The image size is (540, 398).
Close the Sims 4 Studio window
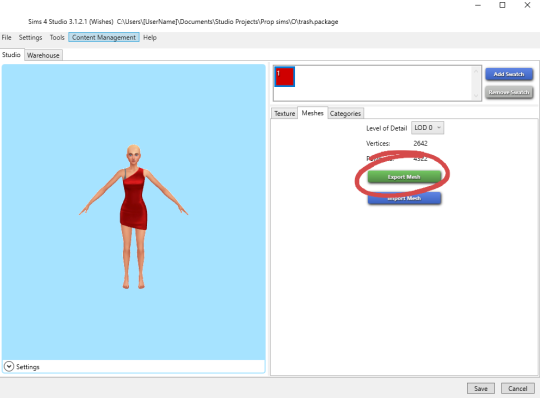pyautogui.click(x=527, y=5)
